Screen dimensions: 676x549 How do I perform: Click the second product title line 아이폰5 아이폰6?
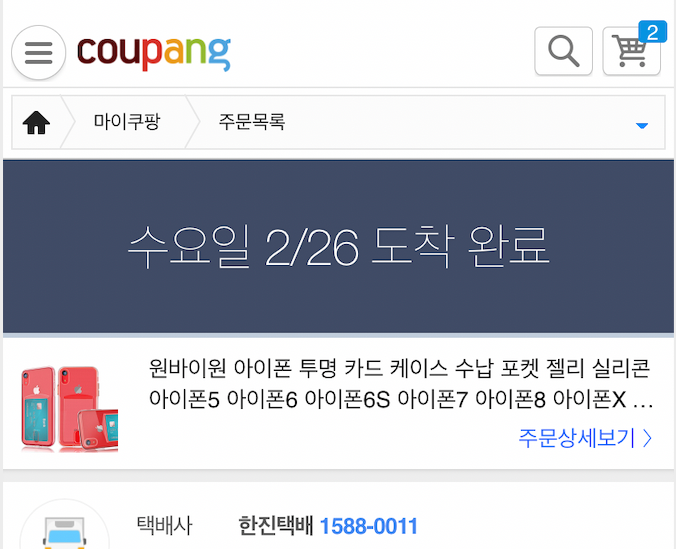tap(400, 400)
